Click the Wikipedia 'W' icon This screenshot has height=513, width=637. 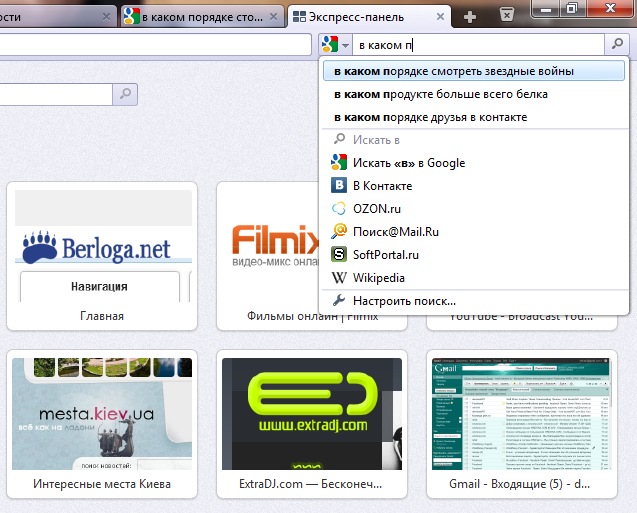(339, 278)
